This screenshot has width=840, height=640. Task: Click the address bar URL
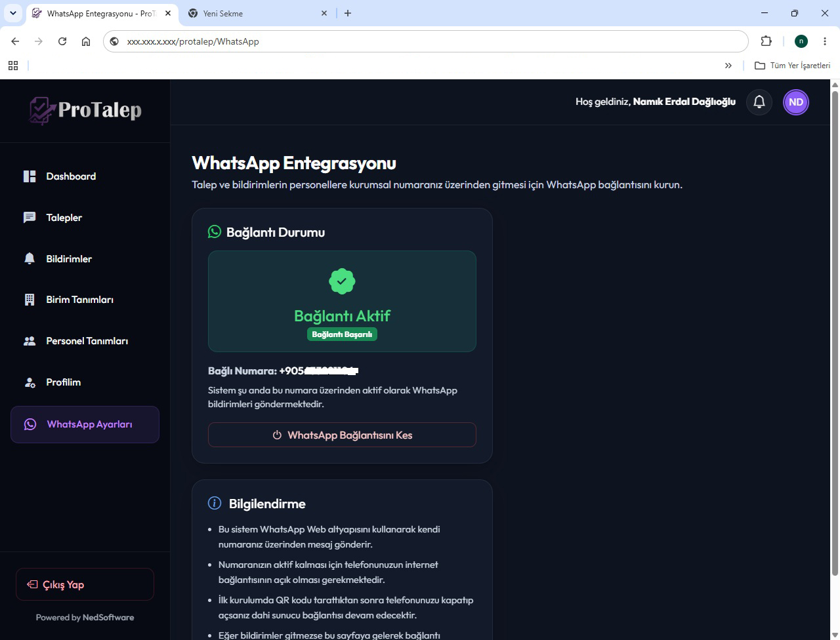[193, 41]
